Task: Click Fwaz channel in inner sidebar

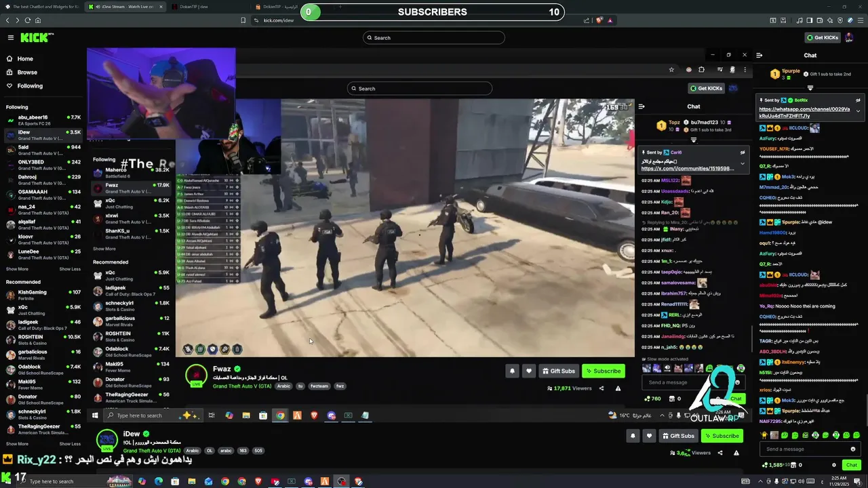Action: click(131, 188)
